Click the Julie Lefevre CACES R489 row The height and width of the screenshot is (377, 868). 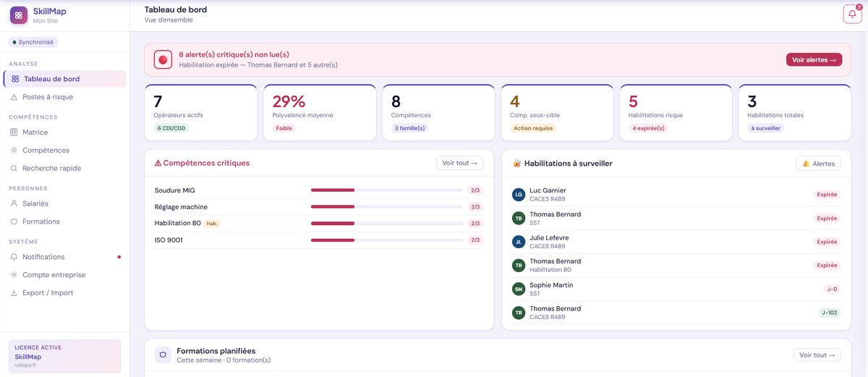[x=676, y=242]
